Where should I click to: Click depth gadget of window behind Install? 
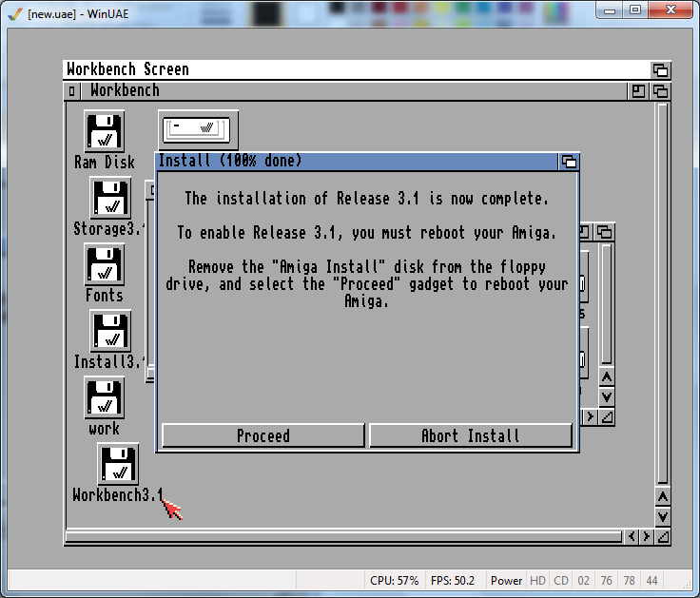tap(605, 232)
